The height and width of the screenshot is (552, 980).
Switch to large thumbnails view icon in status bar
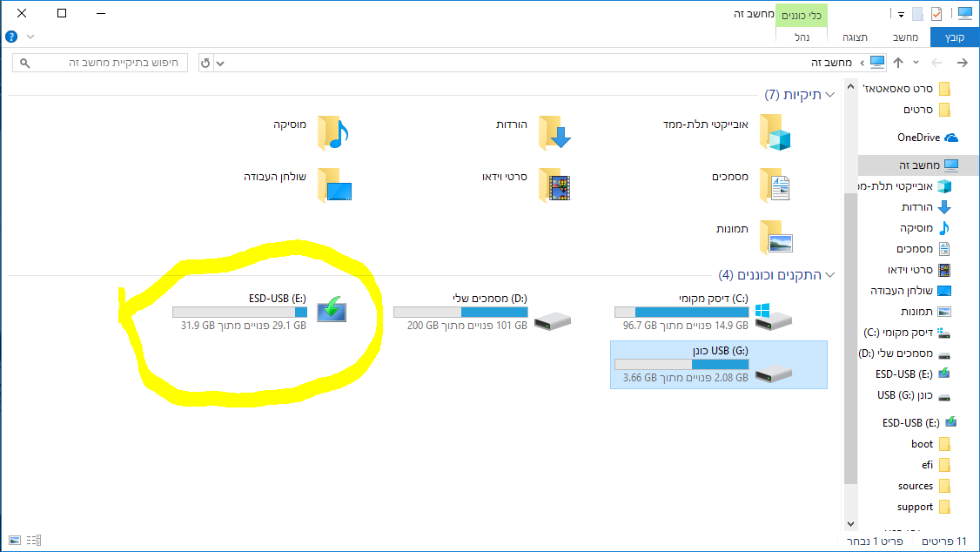point(15,540)
